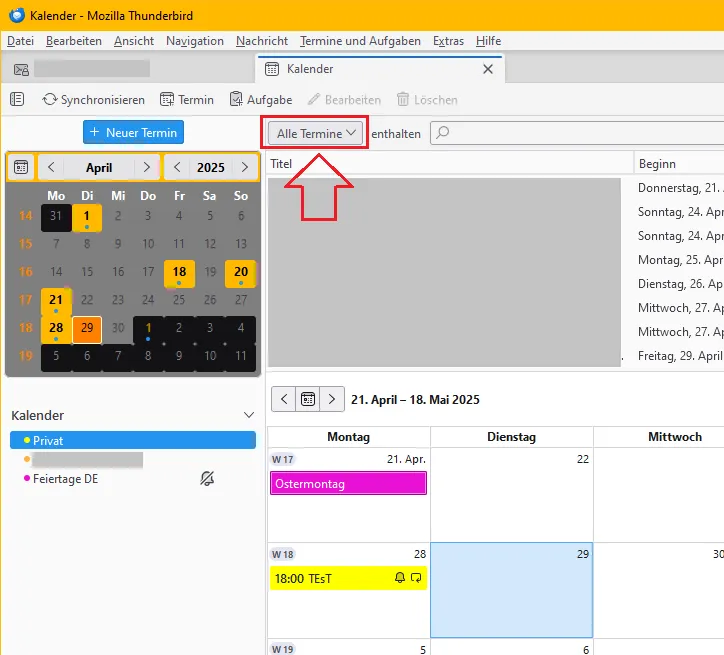The height and width of the screenshot is (655, 724).
Task: Toggle the sidebar pane icon
Action: [x=17, y=99]
